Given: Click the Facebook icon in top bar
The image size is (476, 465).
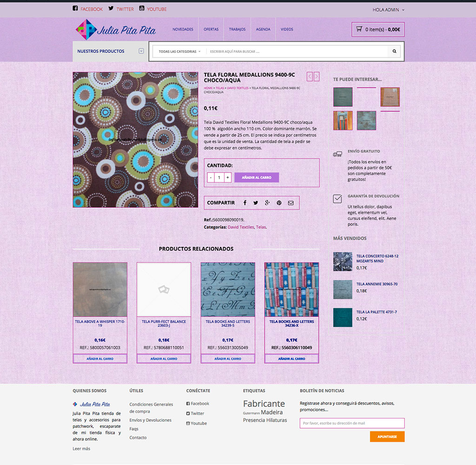Looking at the screenshot, I should pyautogui.click(x=75, y=8).
